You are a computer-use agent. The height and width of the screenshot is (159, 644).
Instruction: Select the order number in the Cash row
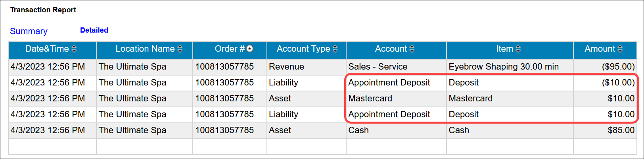pos(230,130)
